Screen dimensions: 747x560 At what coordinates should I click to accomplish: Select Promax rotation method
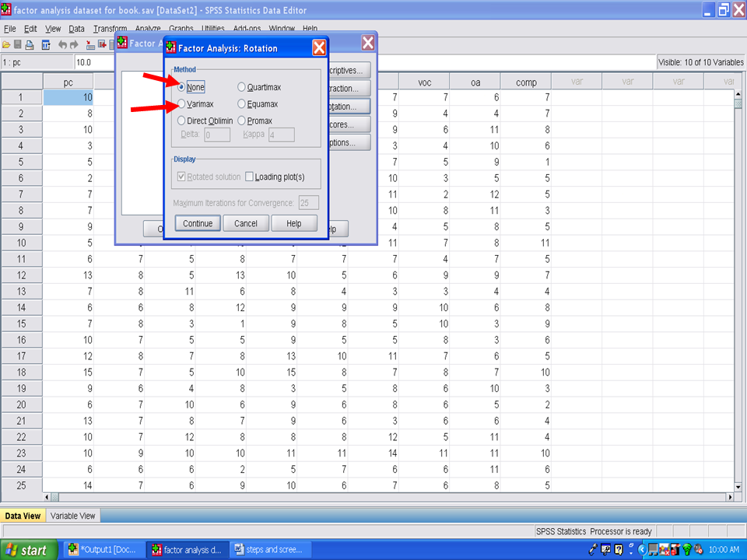tap(241, 121)
